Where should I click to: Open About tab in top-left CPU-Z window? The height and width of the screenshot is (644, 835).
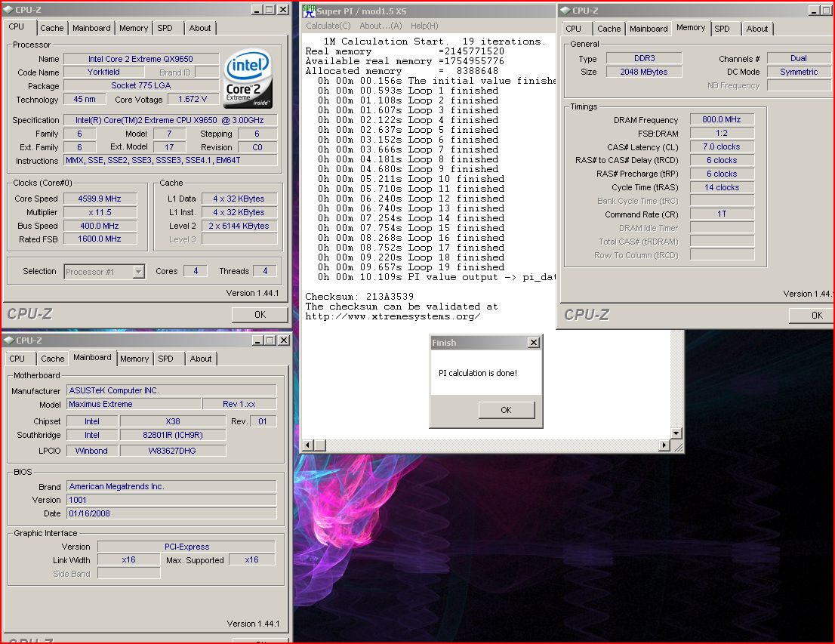[200, 28]
